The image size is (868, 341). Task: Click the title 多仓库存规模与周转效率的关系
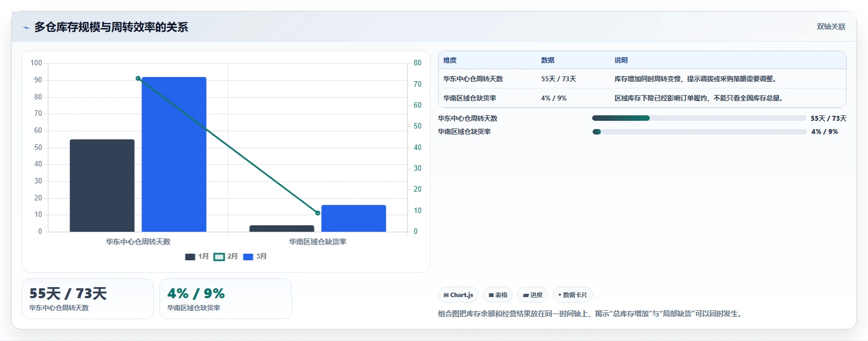(x=111, y=27)
